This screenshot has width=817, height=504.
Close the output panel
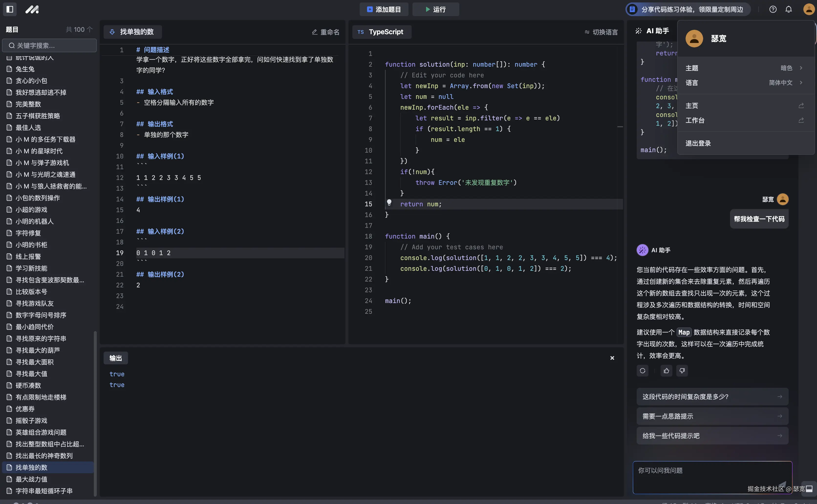point(612,358)
